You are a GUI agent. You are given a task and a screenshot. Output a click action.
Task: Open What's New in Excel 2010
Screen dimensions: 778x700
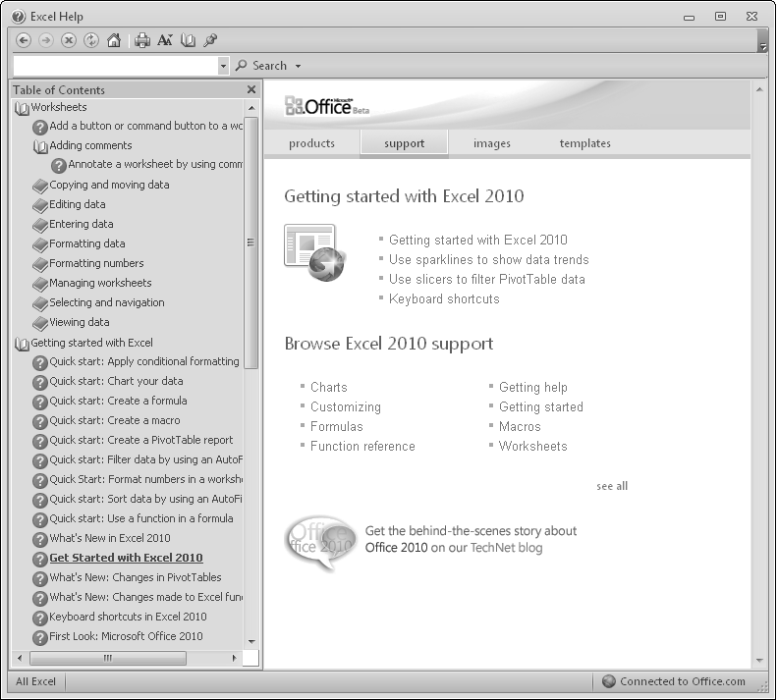point(110,538)
